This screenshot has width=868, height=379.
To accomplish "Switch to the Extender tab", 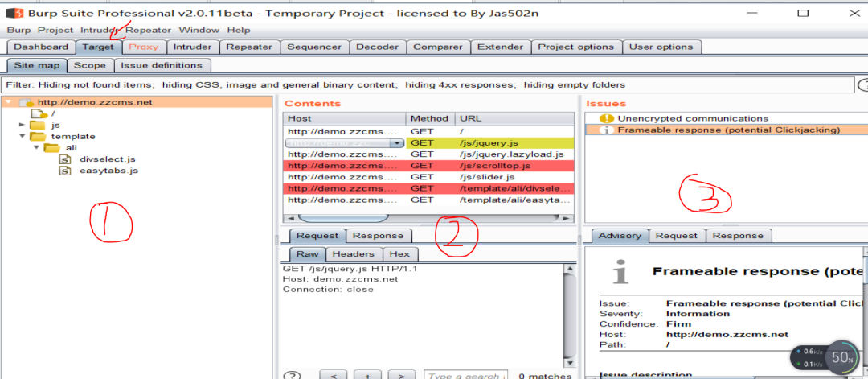I will click(x=501, y=47).
